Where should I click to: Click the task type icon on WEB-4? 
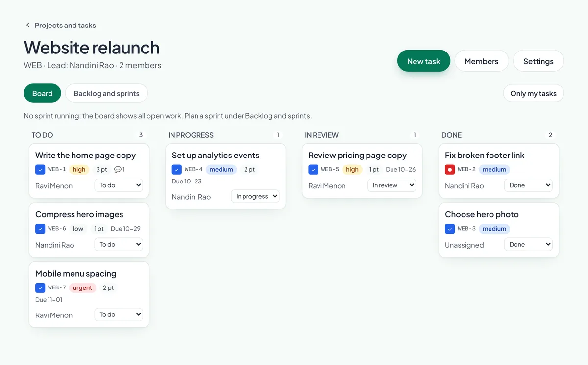coord(177,169)
